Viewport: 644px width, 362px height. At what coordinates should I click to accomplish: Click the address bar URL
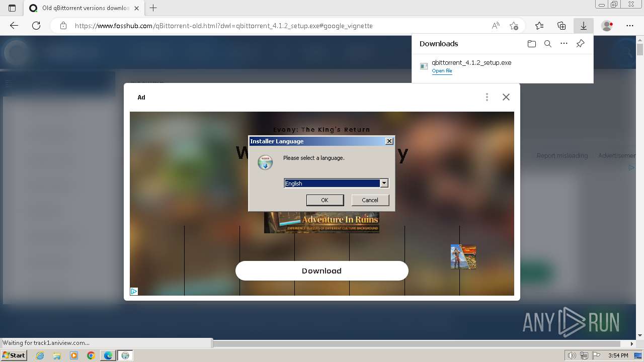224,26
